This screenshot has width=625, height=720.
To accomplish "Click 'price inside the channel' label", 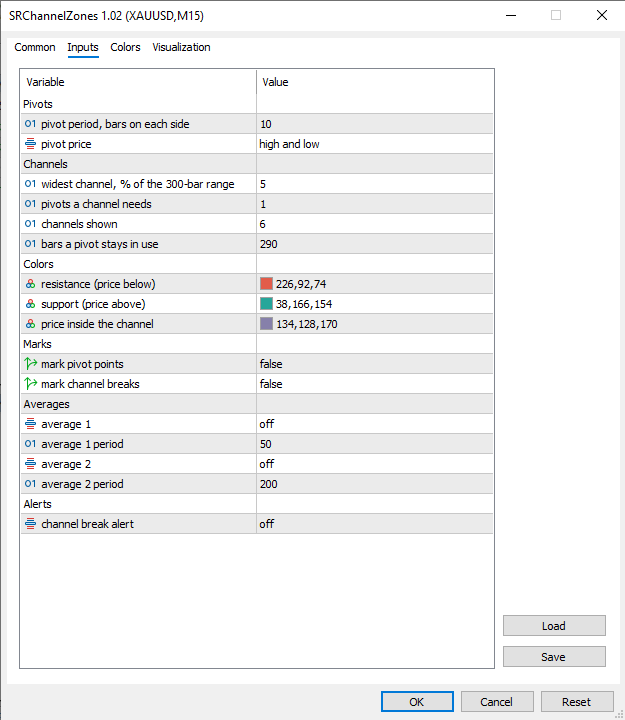I will [x=97, y=324].
